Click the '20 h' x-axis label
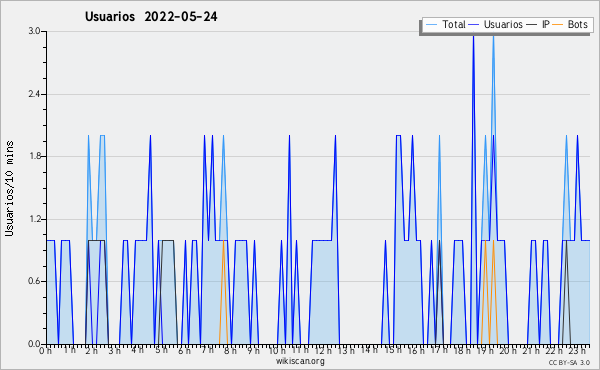This screenshot has width=600, height=370. click(x=509, y=350)
